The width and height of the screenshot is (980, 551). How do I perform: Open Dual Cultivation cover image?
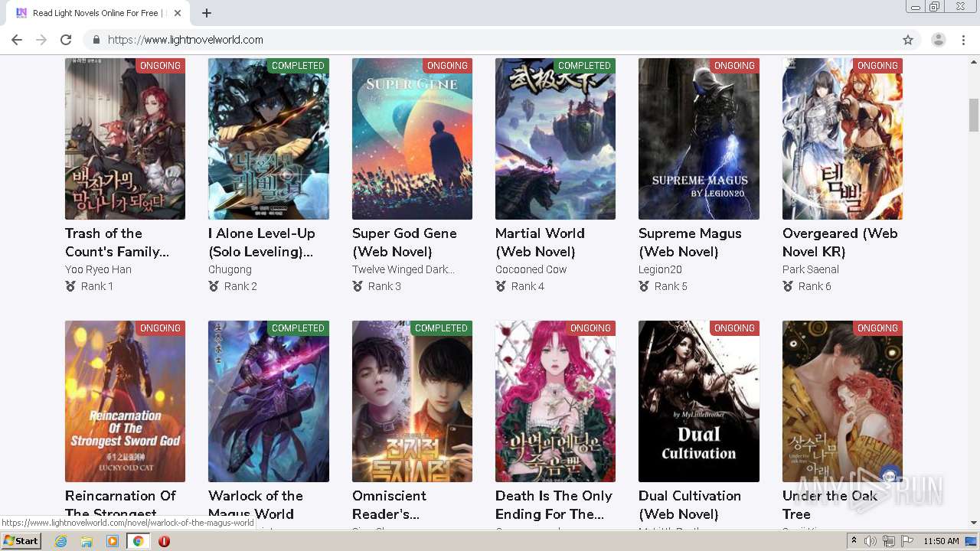point(699,401)
